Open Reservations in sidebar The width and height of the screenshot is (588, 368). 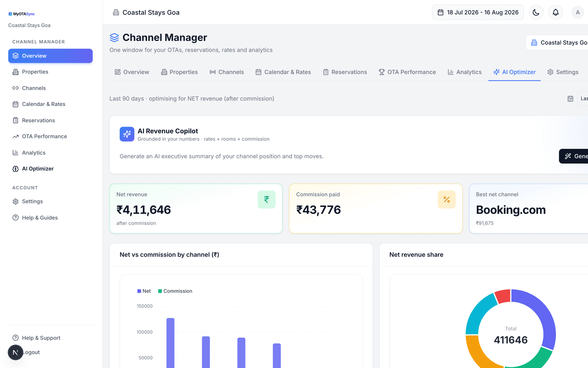51,120
